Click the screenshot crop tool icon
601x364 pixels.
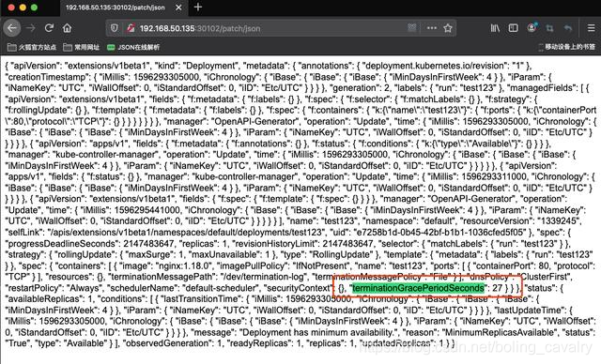coord(549,28)
